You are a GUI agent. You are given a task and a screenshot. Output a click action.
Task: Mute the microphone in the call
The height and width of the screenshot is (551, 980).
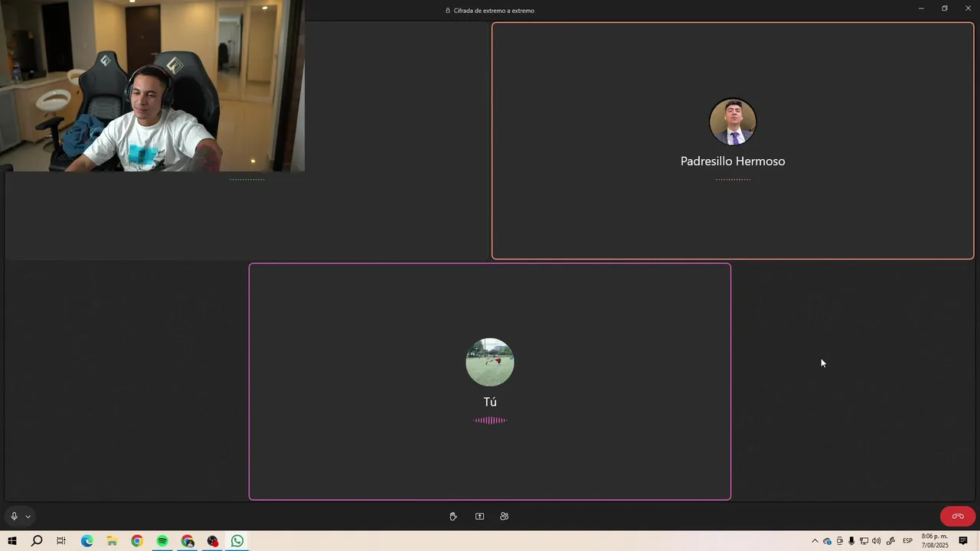(x=14, y=517)
